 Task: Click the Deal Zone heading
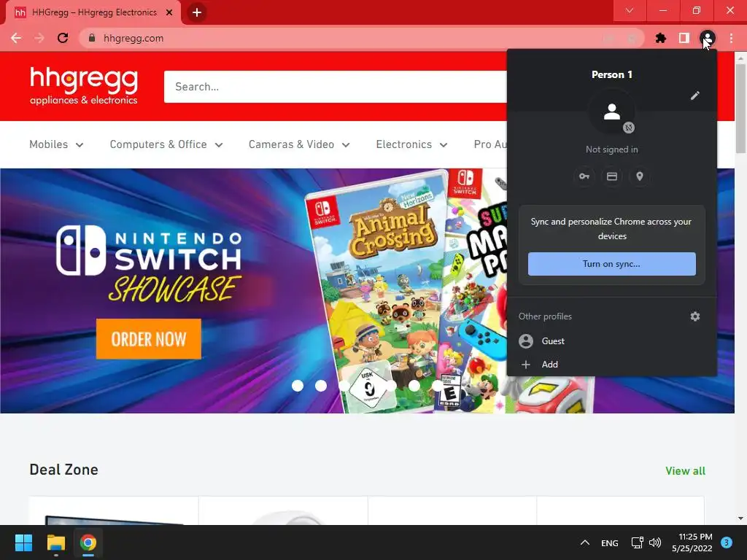point(64,470)
